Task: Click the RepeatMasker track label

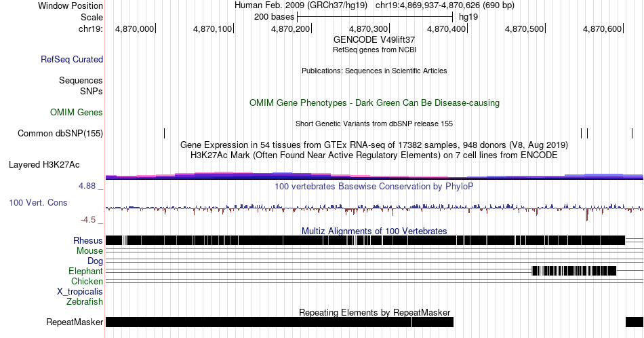Action: click(75, 322)
